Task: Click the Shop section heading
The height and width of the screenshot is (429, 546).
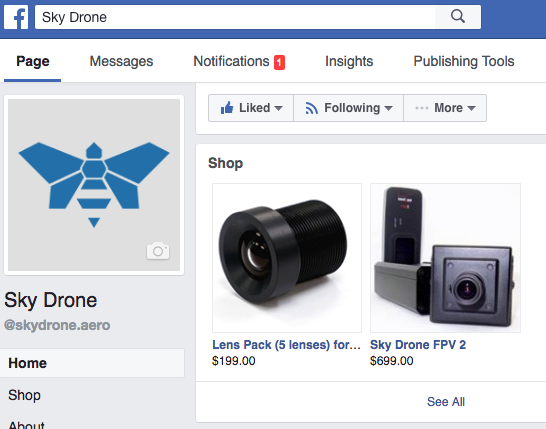Action: coord(225,163)
